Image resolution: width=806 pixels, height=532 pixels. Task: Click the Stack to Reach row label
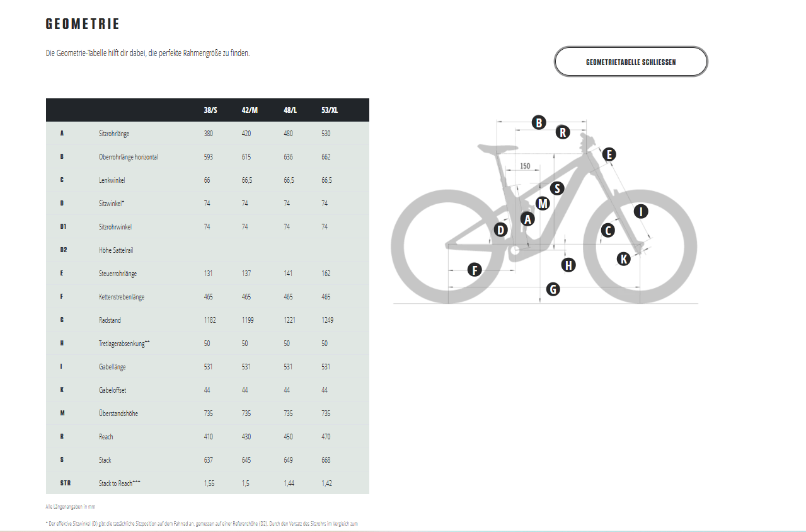pos(120,483)
